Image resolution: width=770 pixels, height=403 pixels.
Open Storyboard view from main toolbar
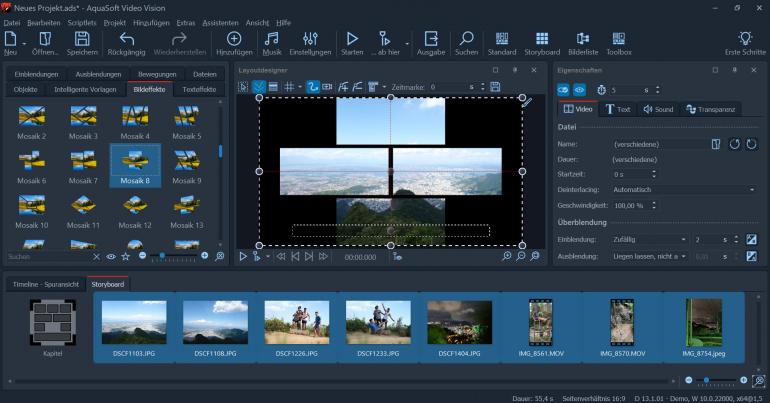[x=542, y=39]
